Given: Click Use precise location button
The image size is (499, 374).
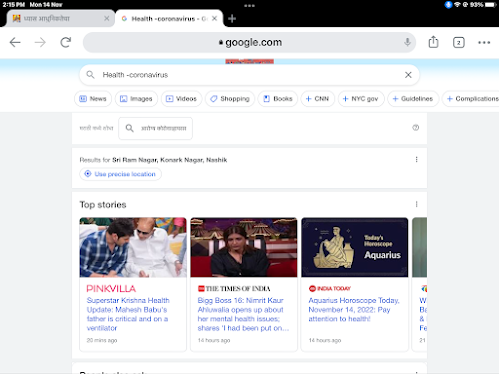Looking at the screenshot, I should (x=120, y=174).
